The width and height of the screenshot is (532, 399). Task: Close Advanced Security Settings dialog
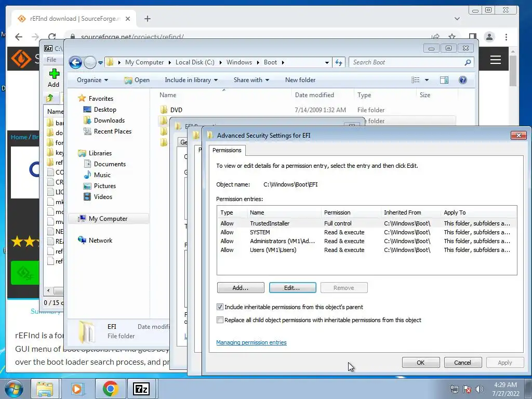tap(518, 136)
